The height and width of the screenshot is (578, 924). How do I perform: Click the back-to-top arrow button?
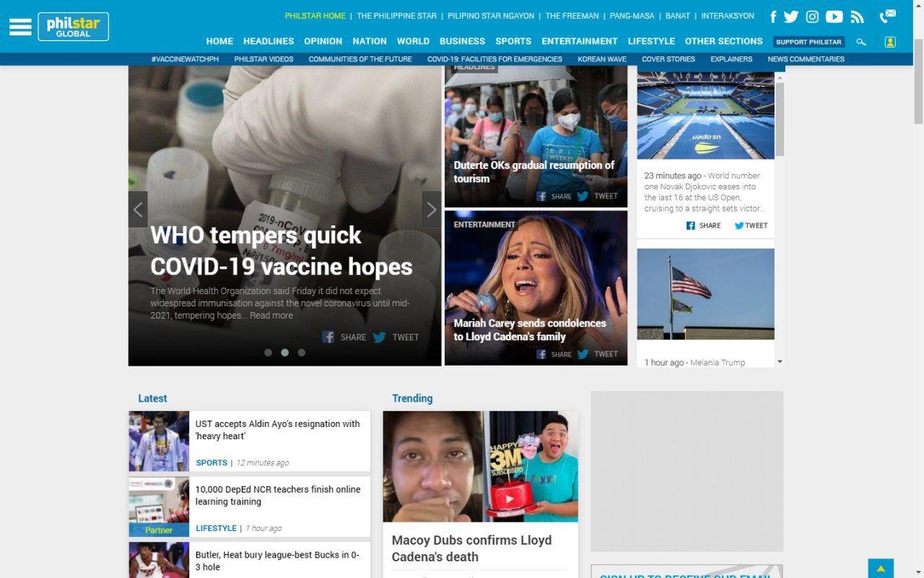pos(881,568)
